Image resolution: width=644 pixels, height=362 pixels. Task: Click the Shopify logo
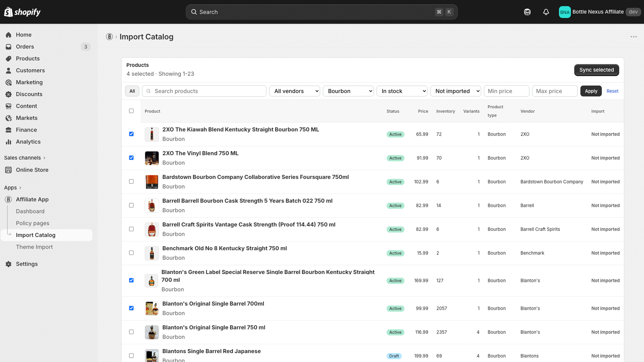pyautogui.click(x=23, y=12)
